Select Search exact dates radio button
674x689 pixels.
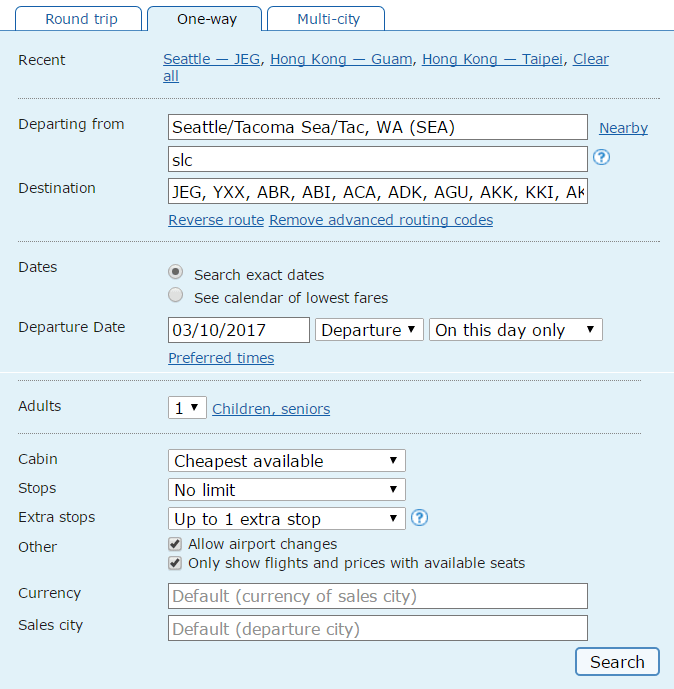tap(176, 272)
